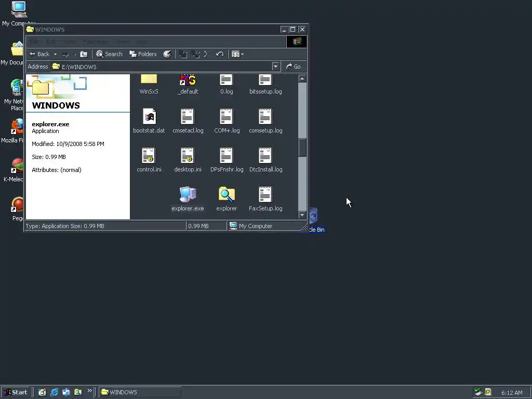Viewport: 532px width, 399px height.
Task: Expand hidden Quick Launch items chevron
Action: [89, 391]
